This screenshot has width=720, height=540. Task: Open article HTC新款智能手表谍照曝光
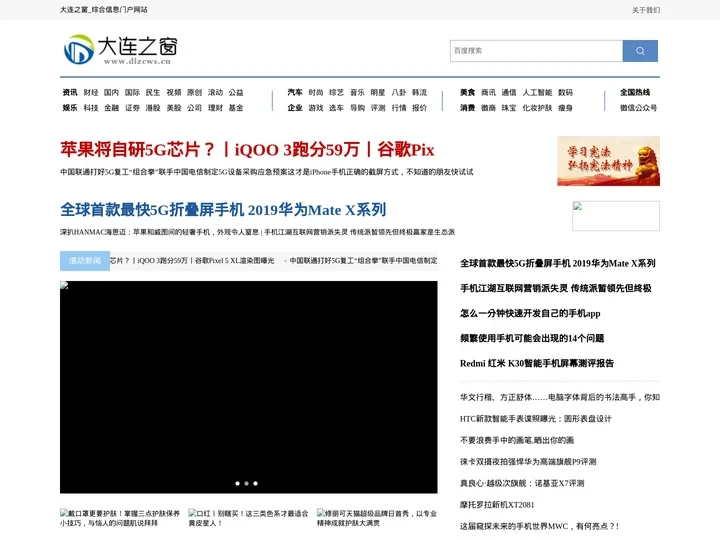(x=536, y=419)
